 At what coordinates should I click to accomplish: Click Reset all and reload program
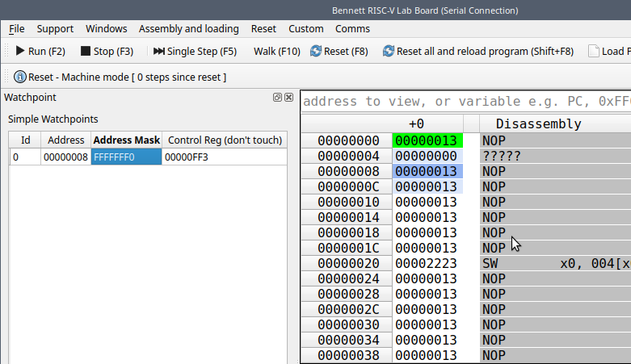[478, 51]
